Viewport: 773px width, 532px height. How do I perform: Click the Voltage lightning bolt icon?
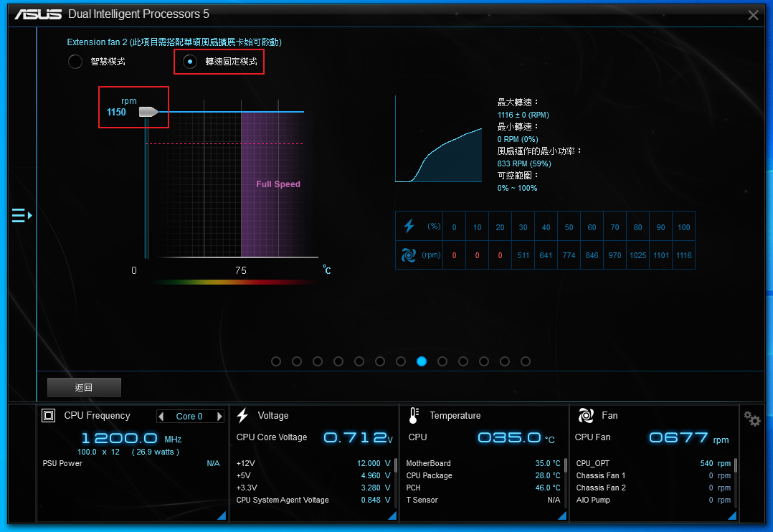pyautogui.click(x=242, y=416)
